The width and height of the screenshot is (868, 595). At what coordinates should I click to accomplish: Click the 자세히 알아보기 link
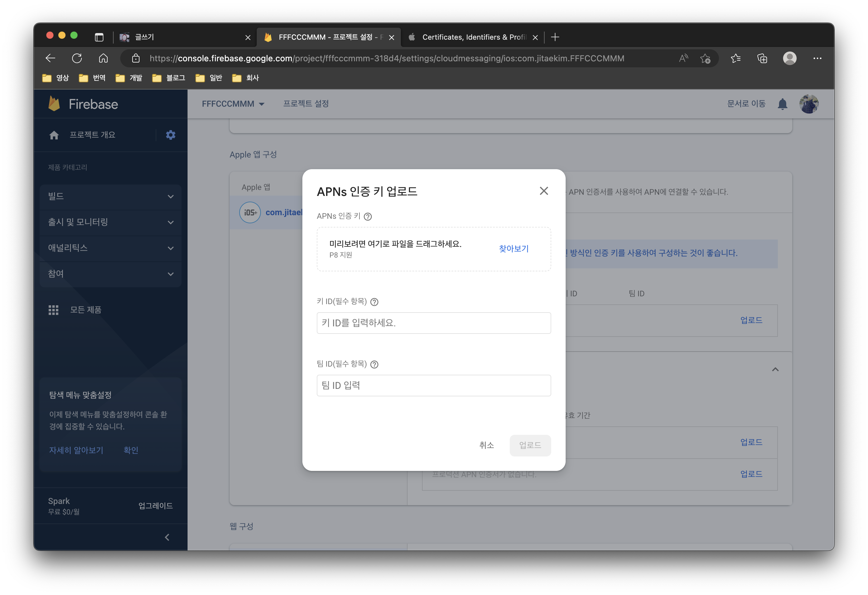[76, 450]
